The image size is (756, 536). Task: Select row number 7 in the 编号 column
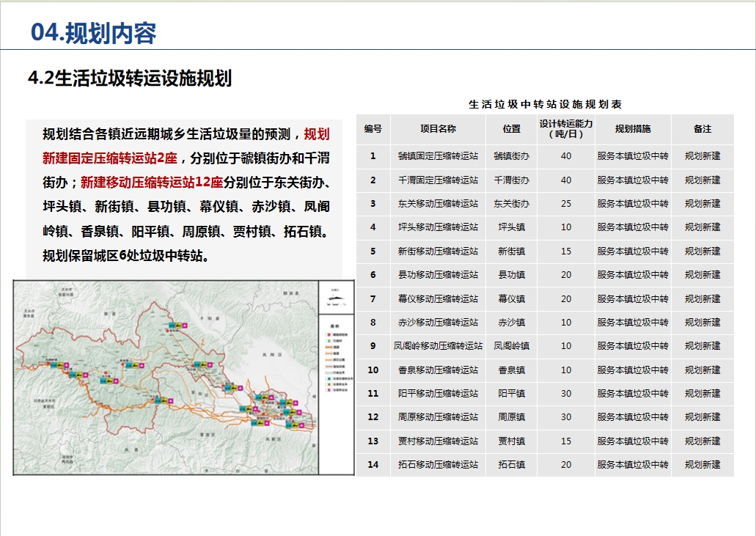373,299
